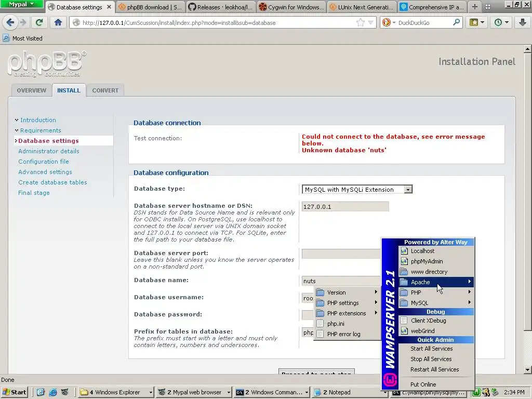Image resolution: width=532 pixels, height=399 pixels.
Task: Click the magnifier search icon
Action: tap(456, 23)
